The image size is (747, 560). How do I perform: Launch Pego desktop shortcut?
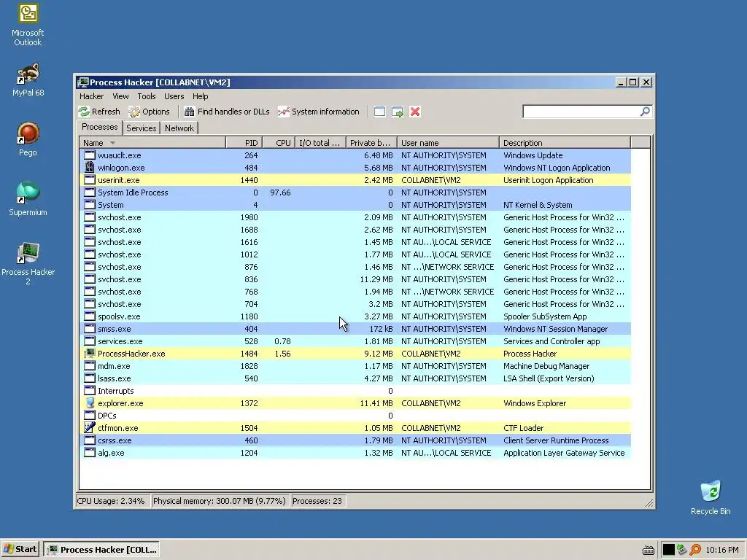click(x=28, y=139)
